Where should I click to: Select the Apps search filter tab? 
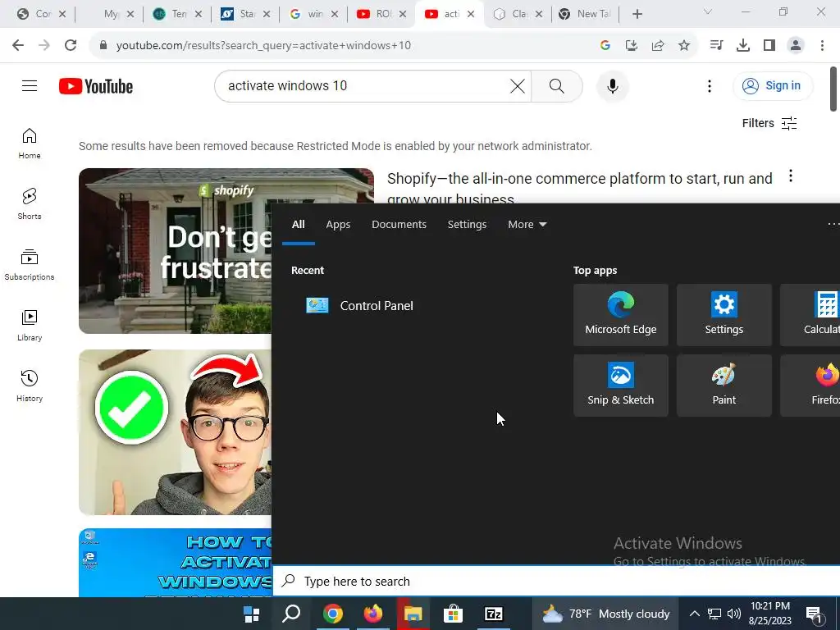(338, 225)
